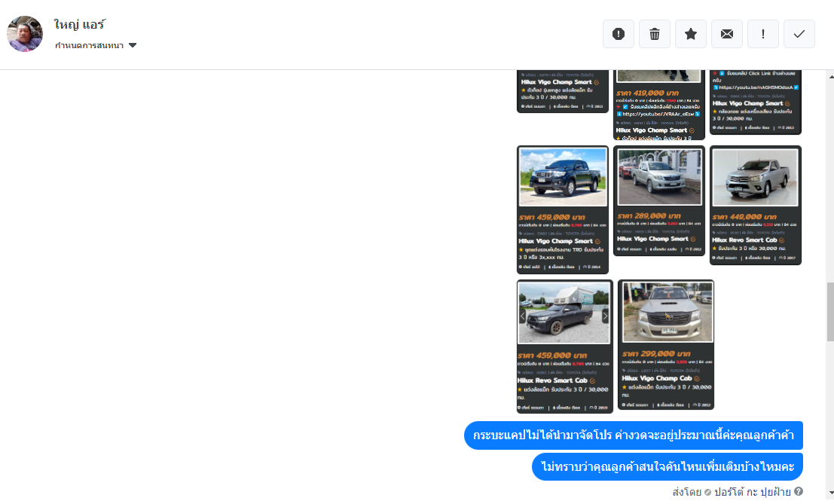Click the ราคา 449,000 บาท price text

[744, 217]
